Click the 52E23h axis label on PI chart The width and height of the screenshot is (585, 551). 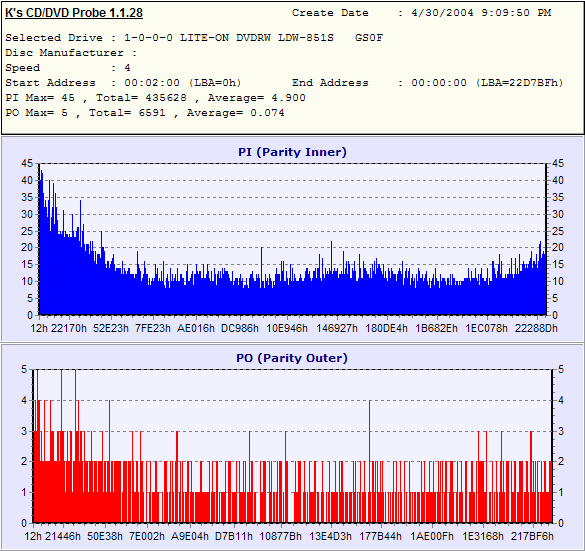[111, 328]
